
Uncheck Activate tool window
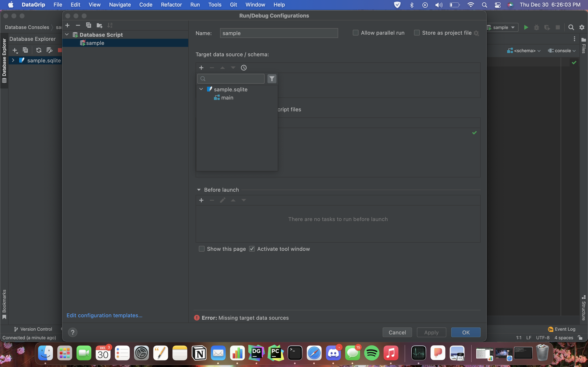(x=252, y=249)
